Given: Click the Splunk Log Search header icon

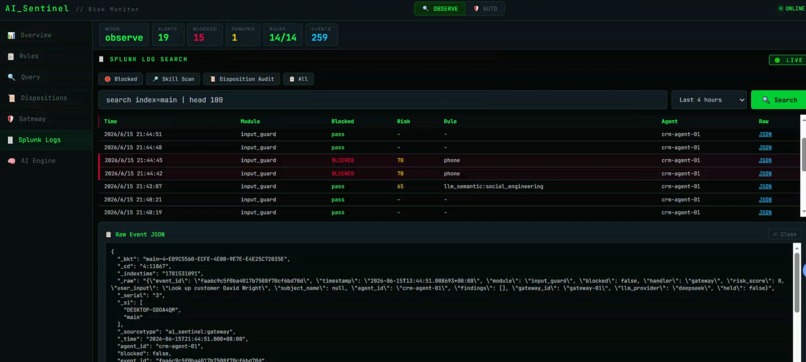Looking at the screenshot, I should click(x=101, y=60).
